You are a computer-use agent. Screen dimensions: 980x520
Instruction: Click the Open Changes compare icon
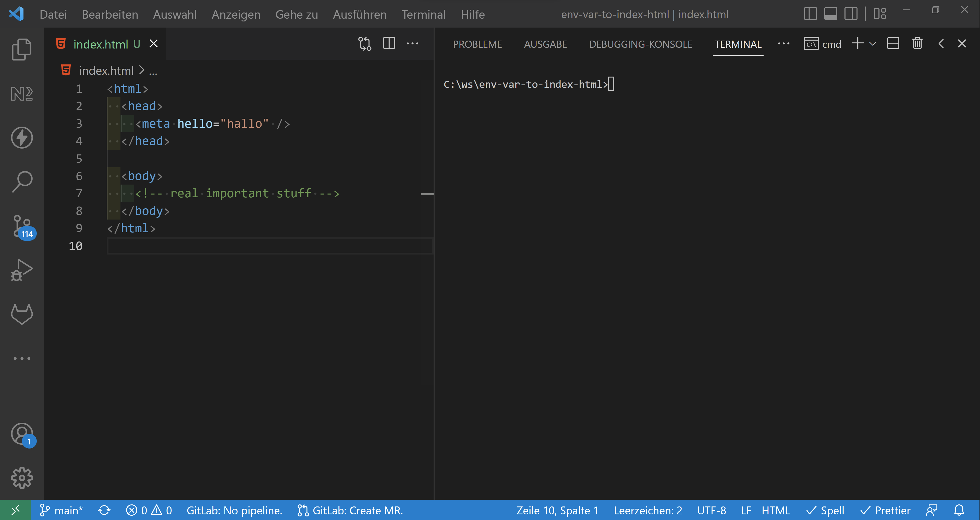point(364,44)
